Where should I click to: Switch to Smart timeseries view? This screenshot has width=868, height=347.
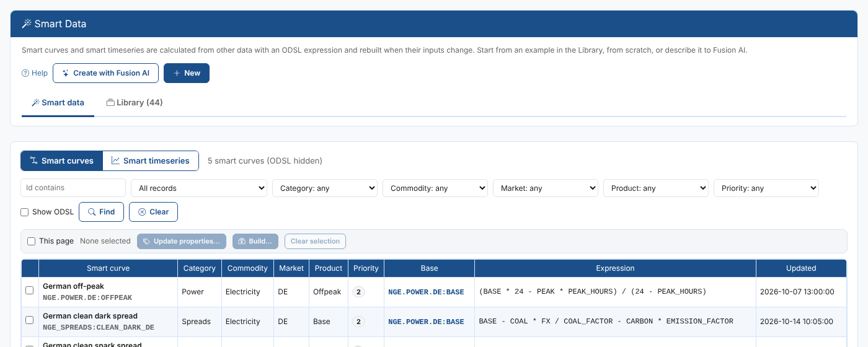[x=151, y=160]
